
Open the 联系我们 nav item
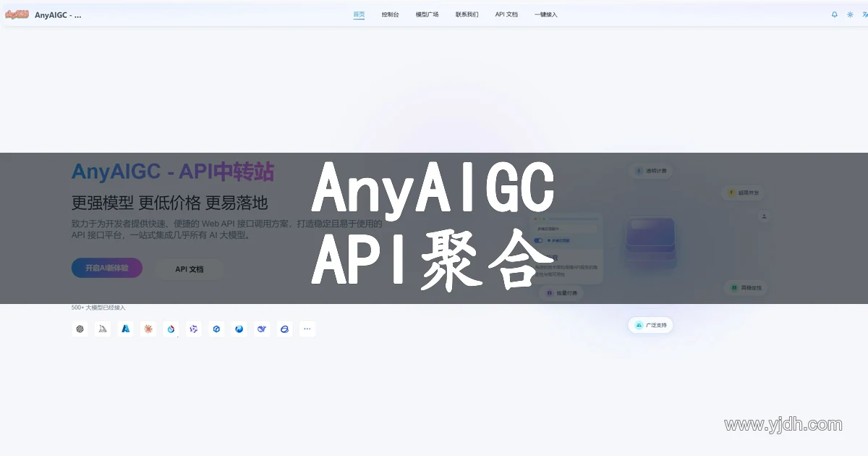467,14
